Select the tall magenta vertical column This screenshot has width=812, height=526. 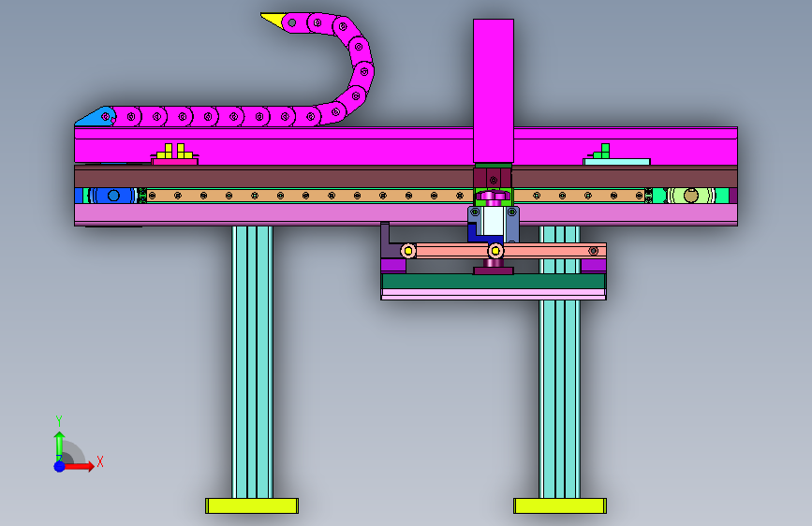[x=493, y=91]
